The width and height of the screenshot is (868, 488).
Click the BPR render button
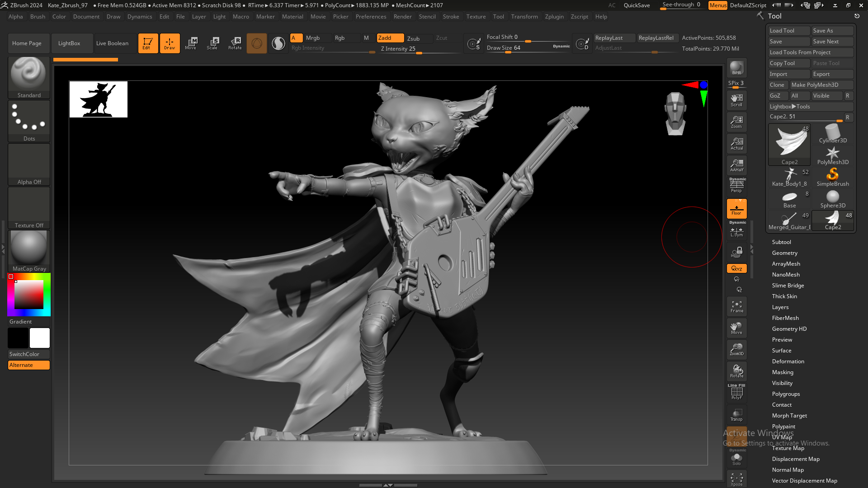pos(736,68)
